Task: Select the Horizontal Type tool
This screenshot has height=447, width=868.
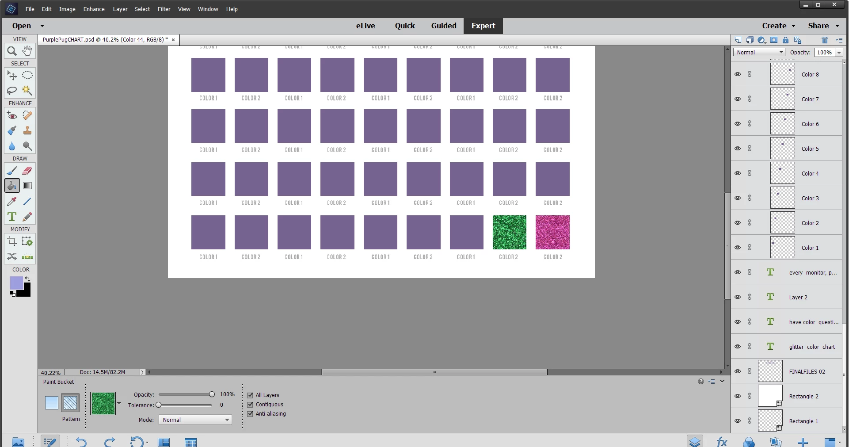Action: point(12,217)
